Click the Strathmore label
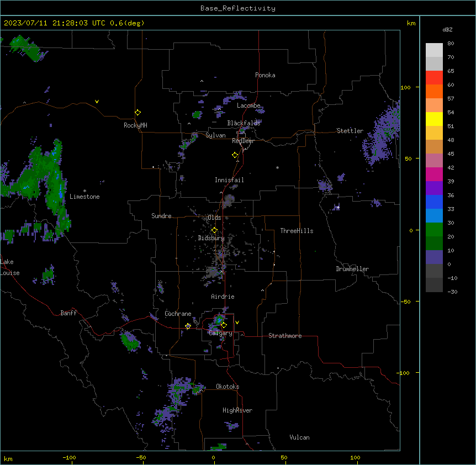This screenshot has height=465, width=476. click(x=285, y=336)
